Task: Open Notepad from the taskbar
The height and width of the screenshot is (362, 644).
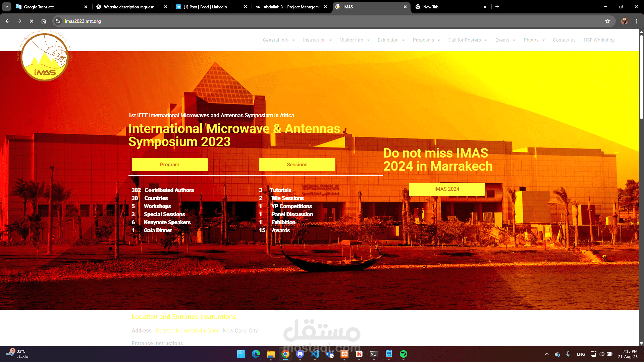Action: point(389,354)
